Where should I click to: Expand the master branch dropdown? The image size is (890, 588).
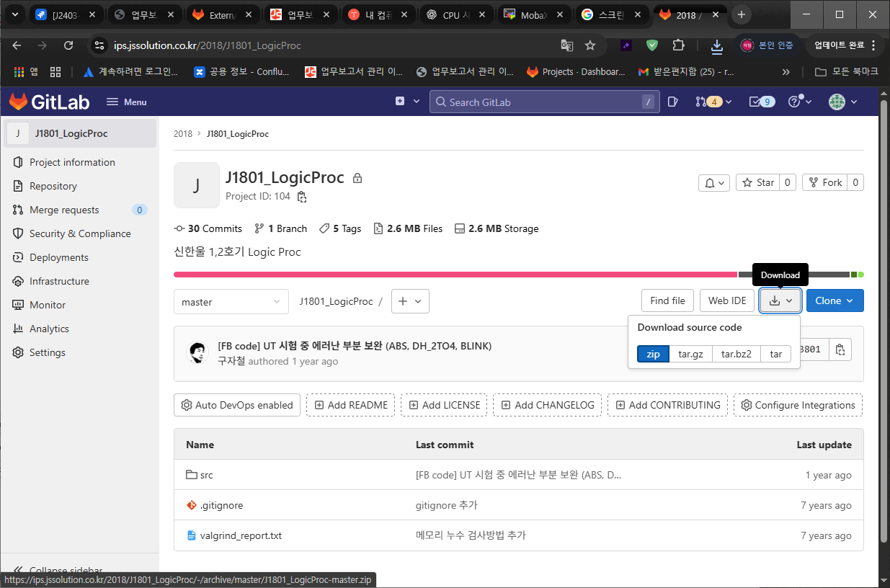[231, 302]
